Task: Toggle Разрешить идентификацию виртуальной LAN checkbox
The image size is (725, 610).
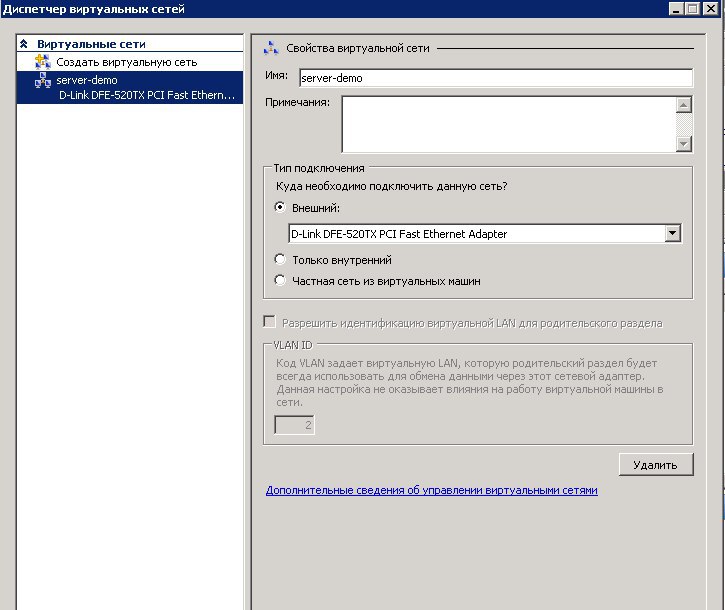Action: [269, 321]
